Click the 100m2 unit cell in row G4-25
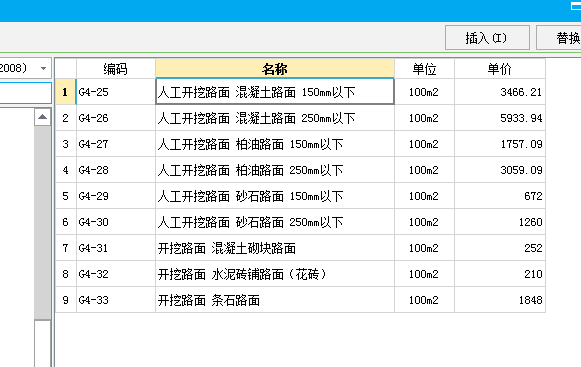The height and width of the screenshot is (367, 581). tap(424, 92)
